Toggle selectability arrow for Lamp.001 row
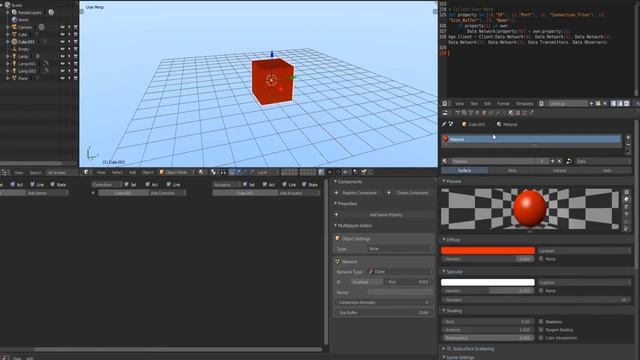The height and width of the screenshot is (360, 640). (69, 64)
